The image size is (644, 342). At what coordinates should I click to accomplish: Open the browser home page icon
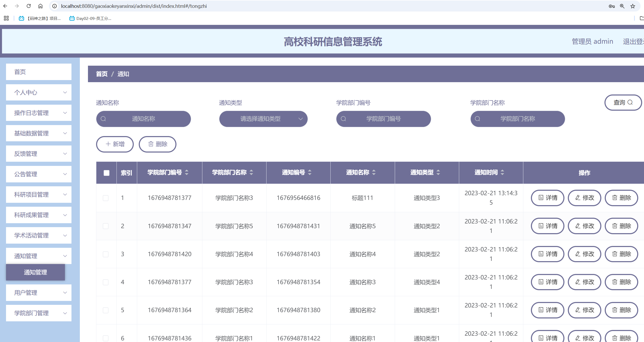coord(40,6)
